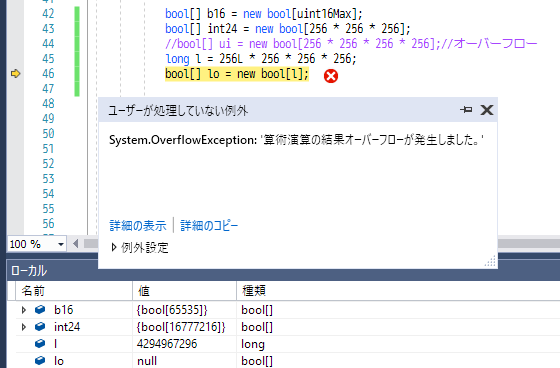Click the lo variable cube icon

40,360
